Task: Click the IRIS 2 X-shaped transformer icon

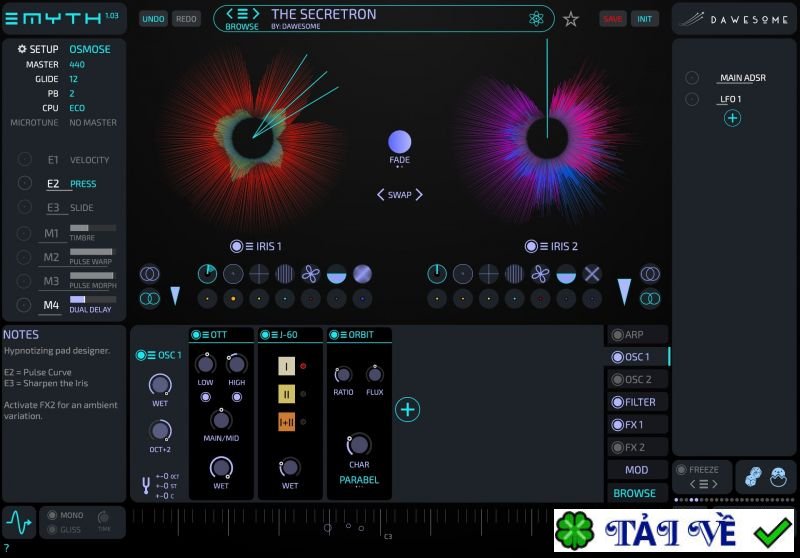Action: click(592, 274)
